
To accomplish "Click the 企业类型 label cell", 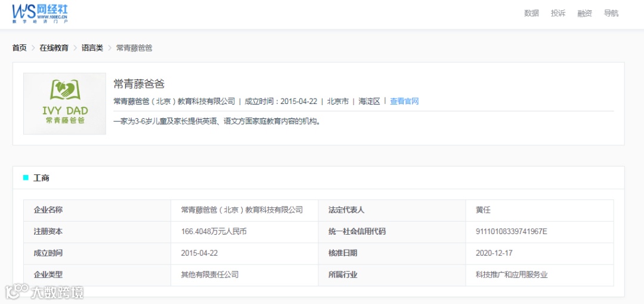I will (x=97, y=275).
